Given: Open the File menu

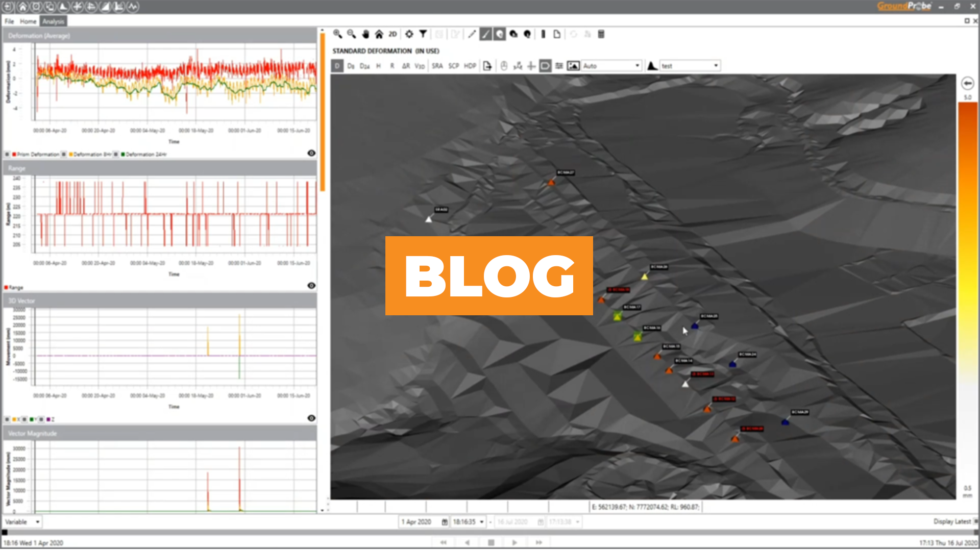Looking at the screenshot, I should point(9,21).
